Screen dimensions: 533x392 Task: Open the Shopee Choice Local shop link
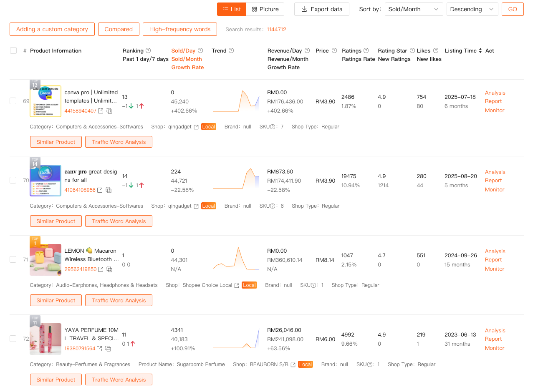pos(237,285)
